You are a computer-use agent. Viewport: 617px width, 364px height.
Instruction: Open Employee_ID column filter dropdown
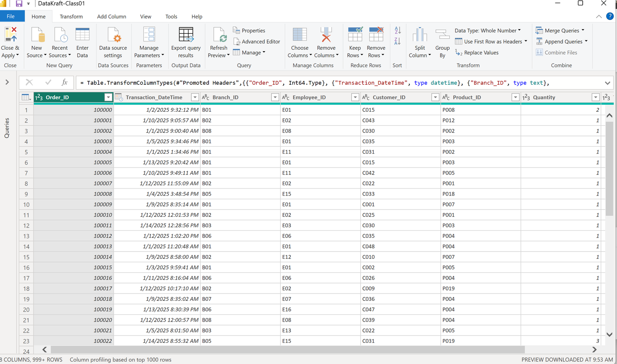click(x=355, y=97)
